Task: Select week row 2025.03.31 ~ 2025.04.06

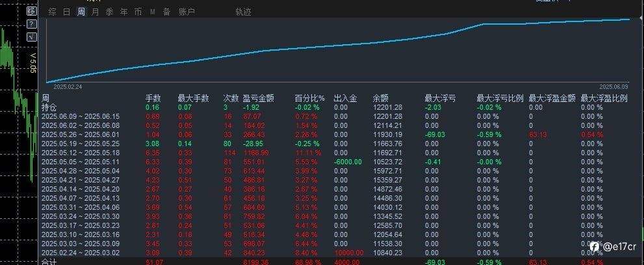Action: click(81, 207)
